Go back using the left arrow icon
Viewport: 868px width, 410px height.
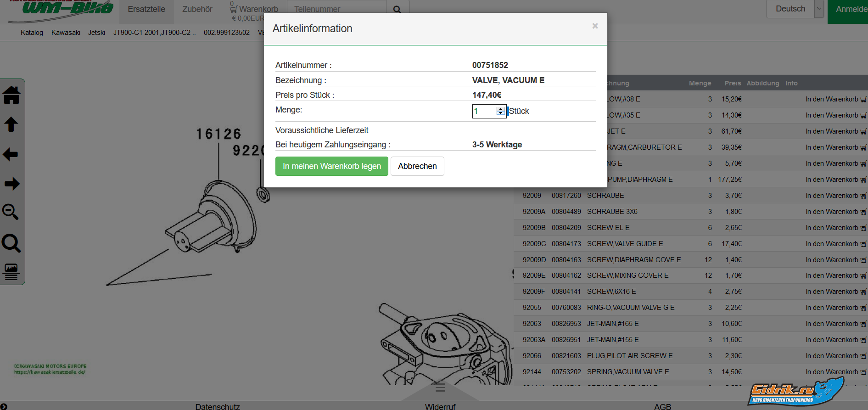(x=11, y=154)
